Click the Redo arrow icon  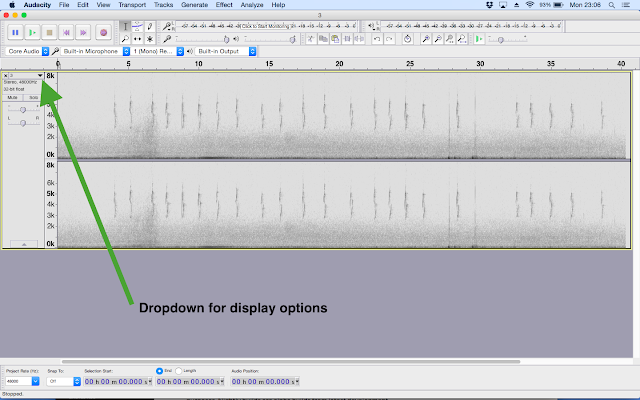tap(389, 39)
